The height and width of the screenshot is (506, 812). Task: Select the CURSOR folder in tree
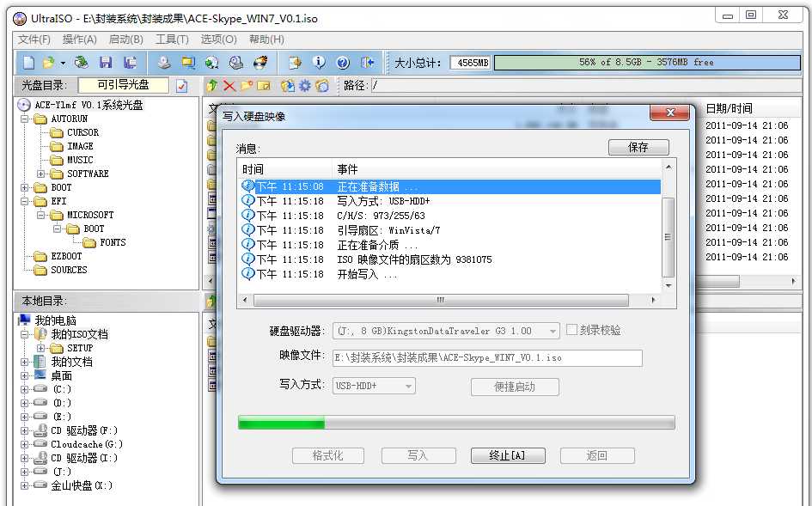(82, 132)
